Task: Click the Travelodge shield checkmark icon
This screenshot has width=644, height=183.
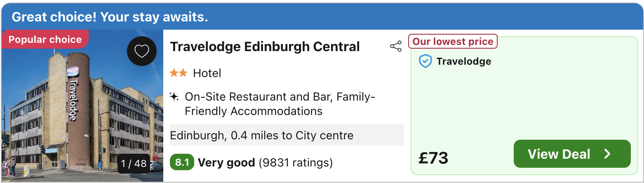Action: coord(425,61)
